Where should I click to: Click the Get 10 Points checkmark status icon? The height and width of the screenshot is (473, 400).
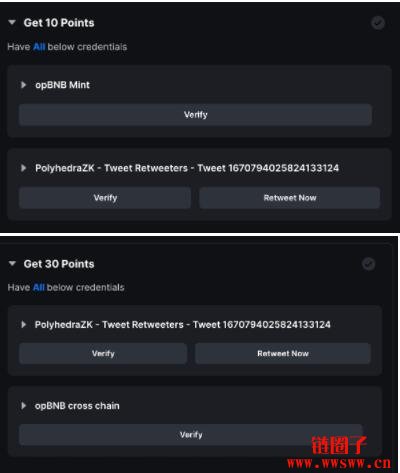coord(378,23)
